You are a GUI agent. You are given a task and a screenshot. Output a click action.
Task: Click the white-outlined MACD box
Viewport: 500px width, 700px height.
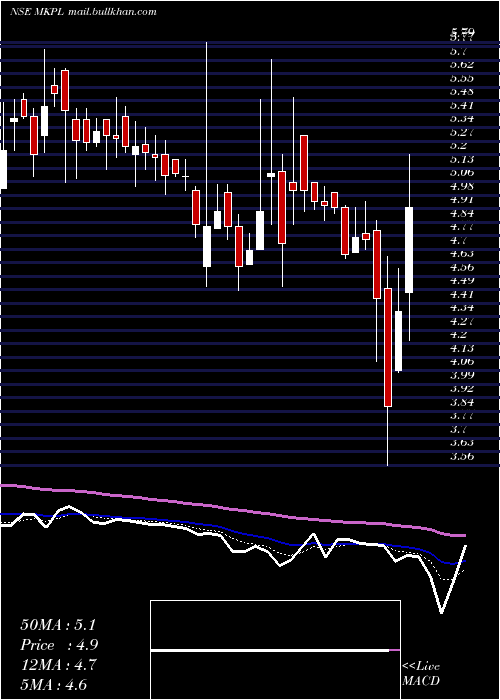point(275,650)
